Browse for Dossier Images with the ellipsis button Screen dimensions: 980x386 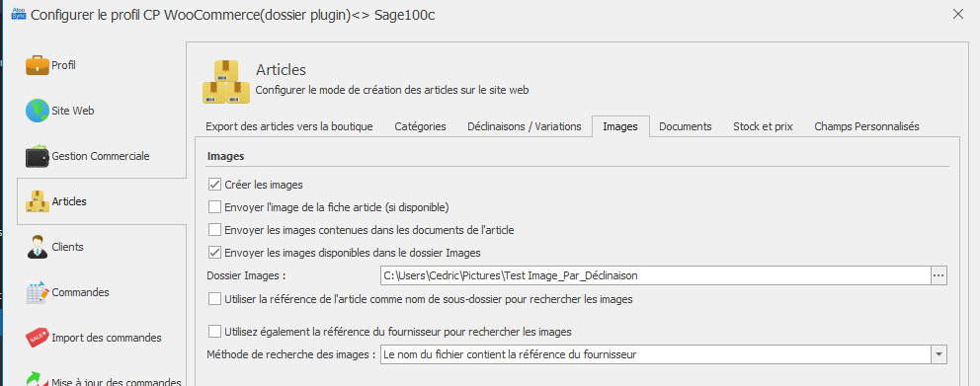click(939, 274)
